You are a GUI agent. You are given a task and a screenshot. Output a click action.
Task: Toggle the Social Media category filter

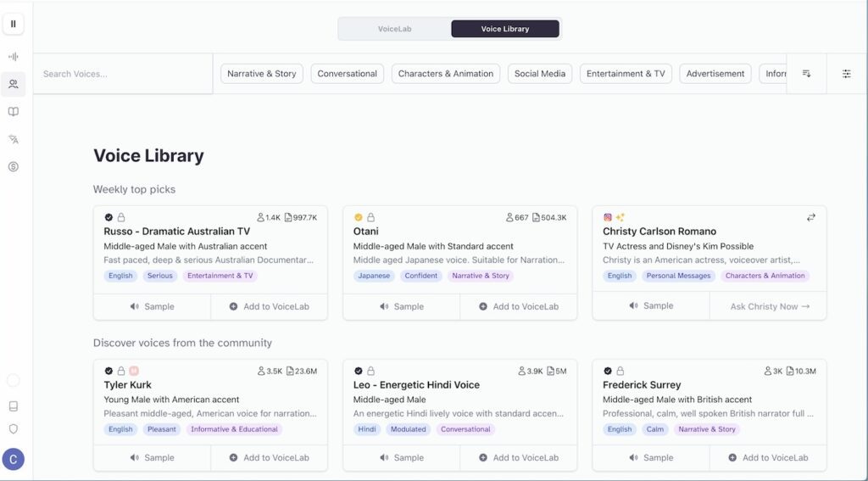(x=539, y=74)
